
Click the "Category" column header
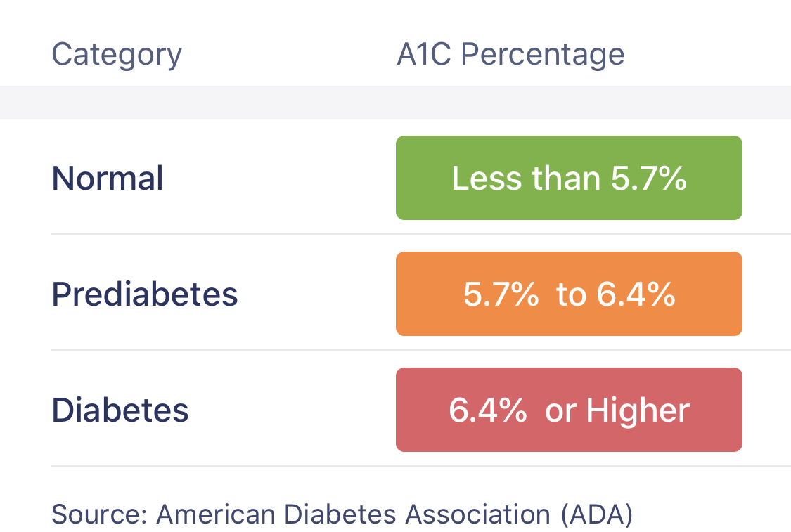pyautogui.click(x=117, y=55)
